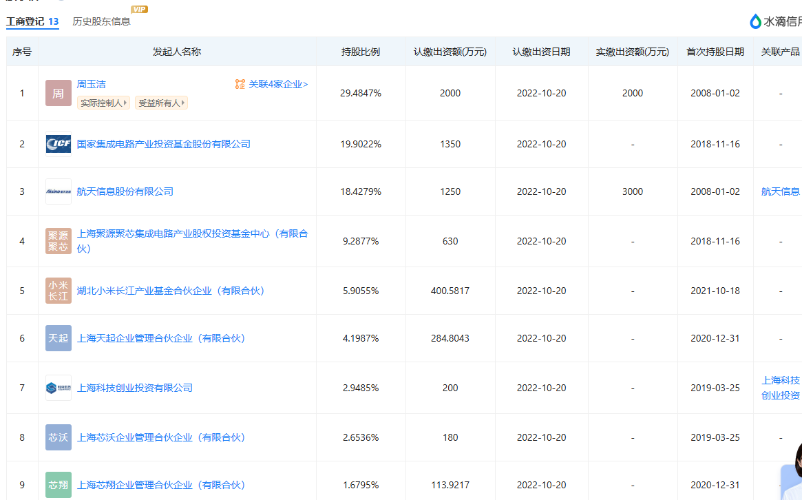Click the 聚源聚芯 avatar icon
Screen dimensions: 802x500
[58, 241]
